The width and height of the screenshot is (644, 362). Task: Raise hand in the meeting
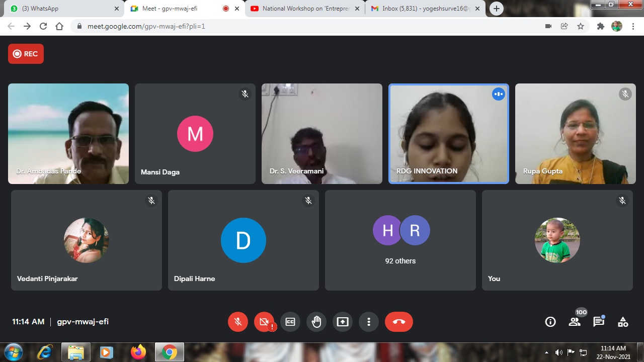pyautogui.click(x=316, y=322)
